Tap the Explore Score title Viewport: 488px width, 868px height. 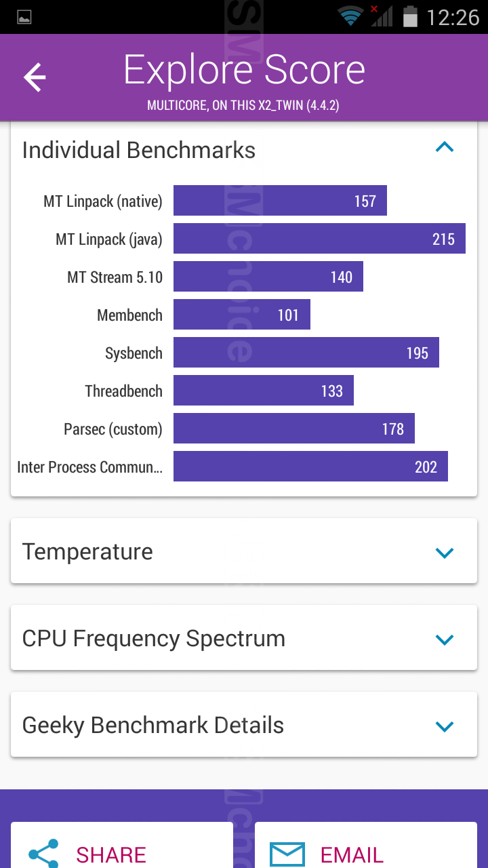pyautogui.click(x=244, y=70)
